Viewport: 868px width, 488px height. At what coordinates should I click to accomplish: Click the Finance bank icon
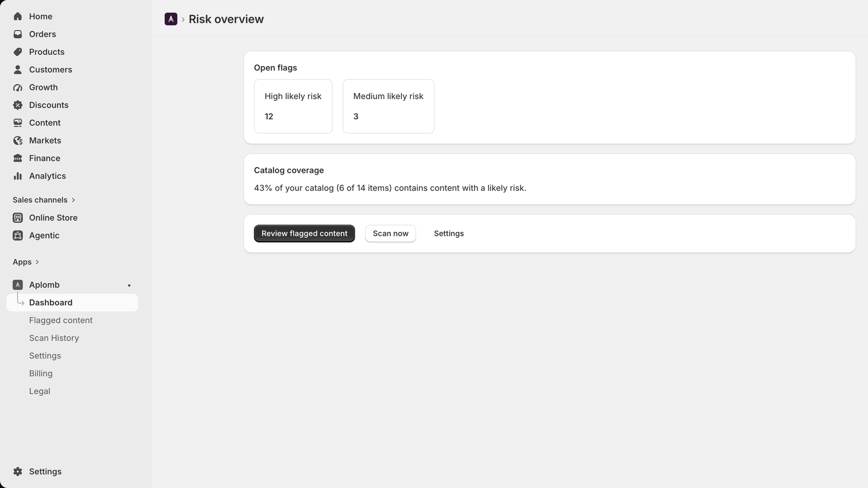[18, 158]
